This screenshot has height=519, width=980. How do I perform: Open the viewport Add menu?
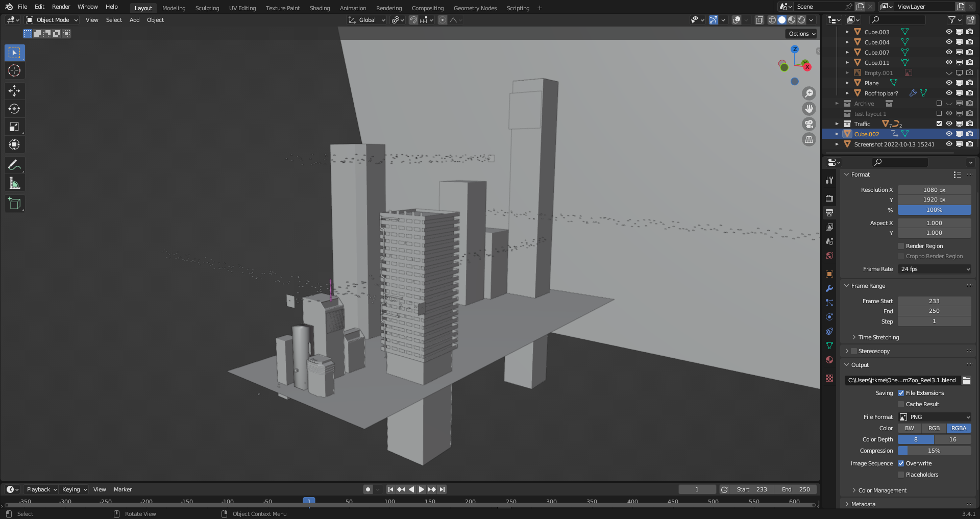[x=134, y=20]
